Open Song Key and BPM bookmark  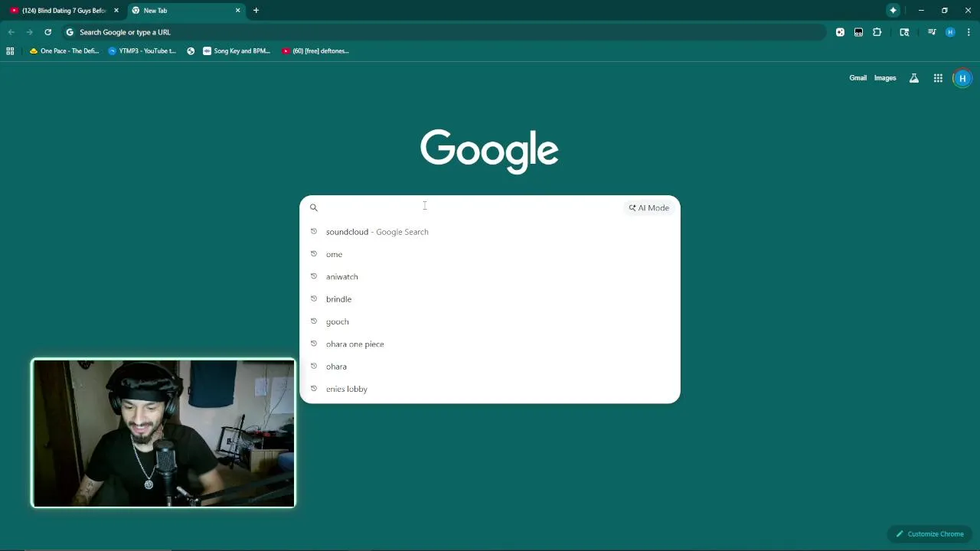coord(237,51)
